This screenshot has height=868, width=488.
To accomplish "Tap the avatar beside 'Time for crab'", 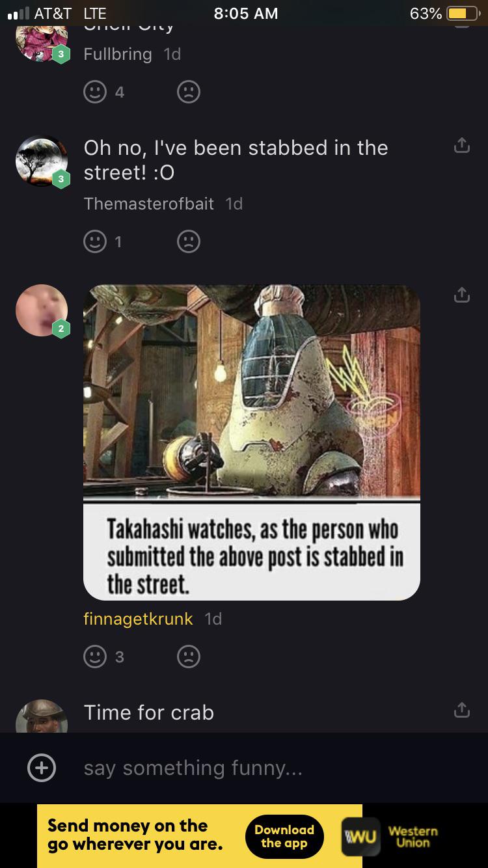I will 42,716.
